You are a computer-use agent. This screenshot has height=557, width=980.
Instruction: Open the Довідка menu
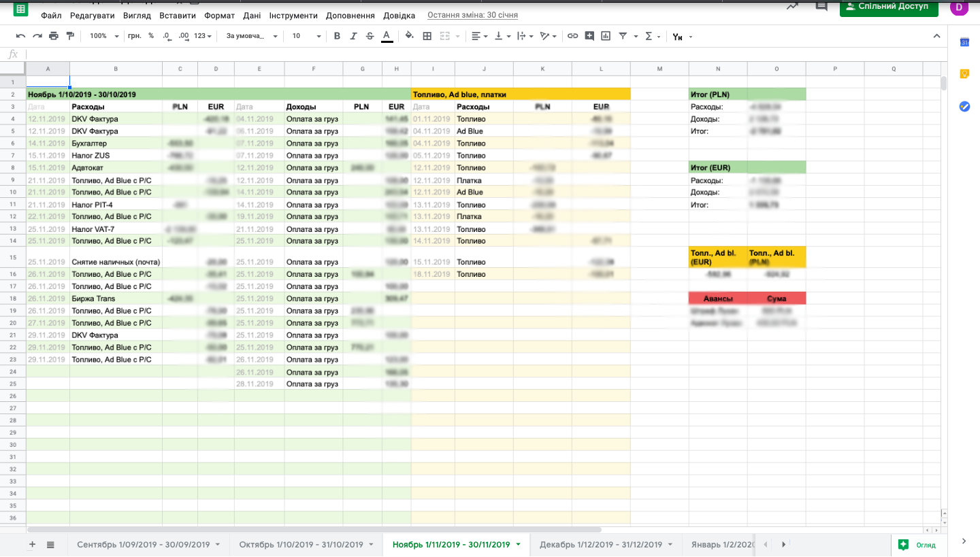coord(399,15)
